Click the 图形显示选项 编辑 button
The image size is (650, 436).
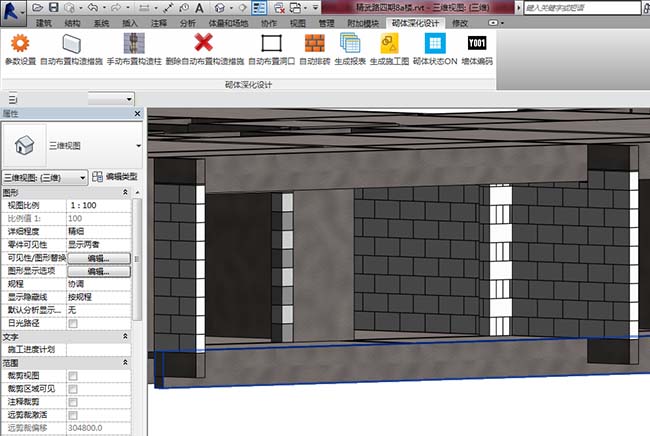click(x=99, y=271)
